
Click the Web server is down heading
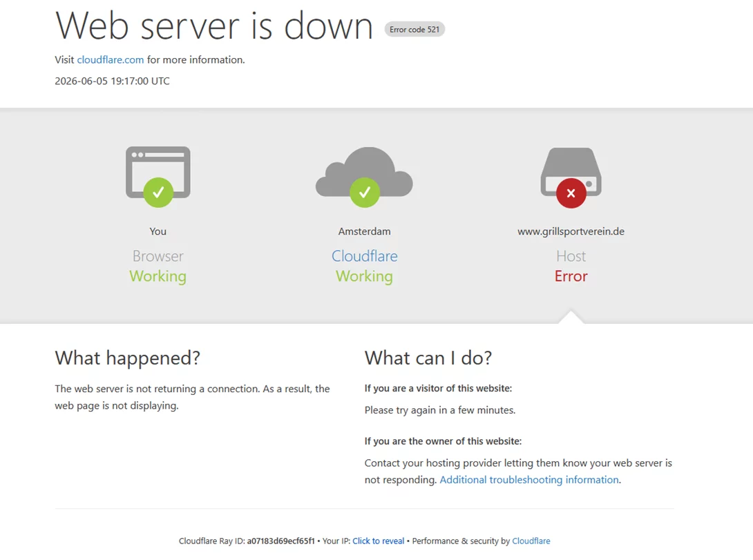214,26
